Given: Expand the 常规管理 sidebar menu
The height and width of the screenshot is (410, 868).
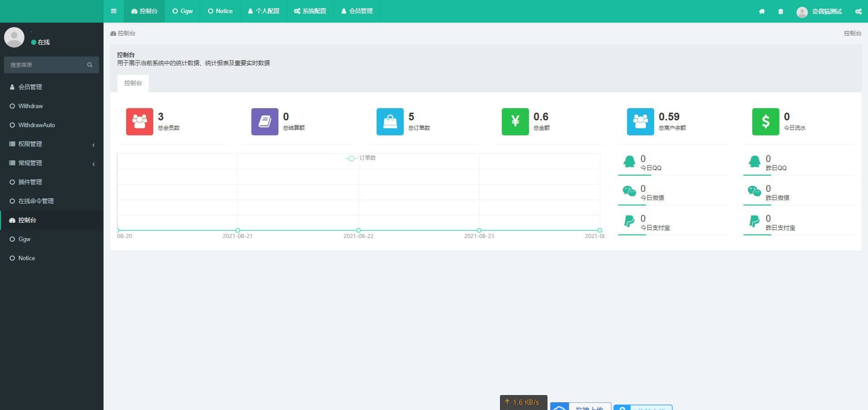Looking at the screenshot, I should click(x=52, y=163).
